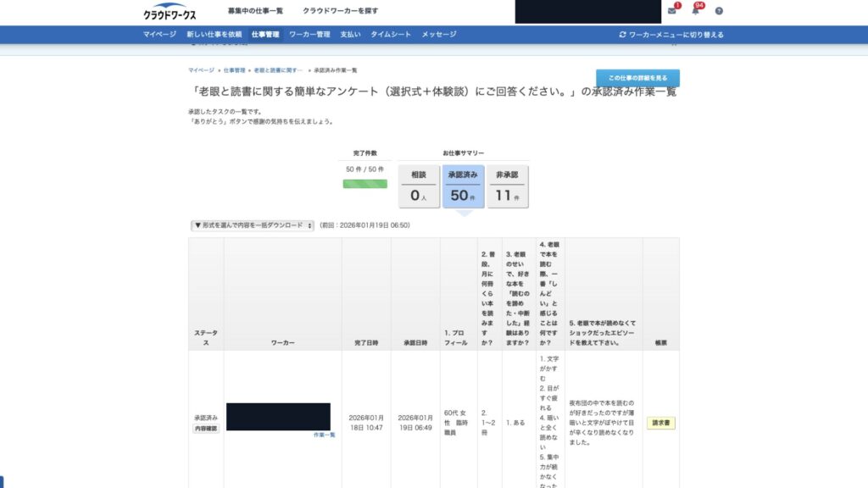Click the 作業一覧 link under the worker
This screenshot has width=868, height=488.
[x=324, y=435]
